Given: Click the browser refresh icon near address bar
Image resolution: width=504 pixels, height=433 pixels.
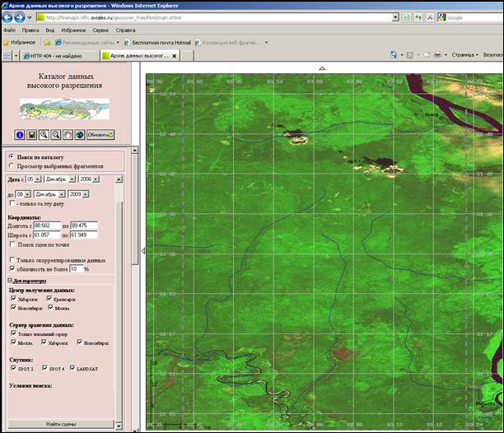Looking at the screenshot, I should [x=417, y=16].
